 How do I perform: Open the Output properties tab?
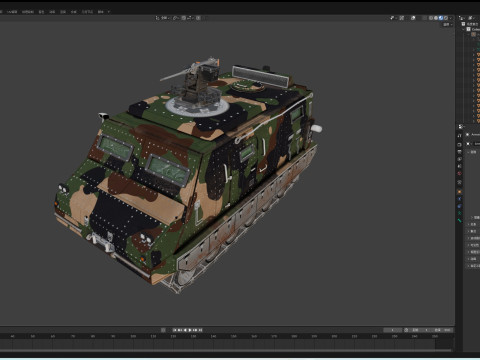459,152
